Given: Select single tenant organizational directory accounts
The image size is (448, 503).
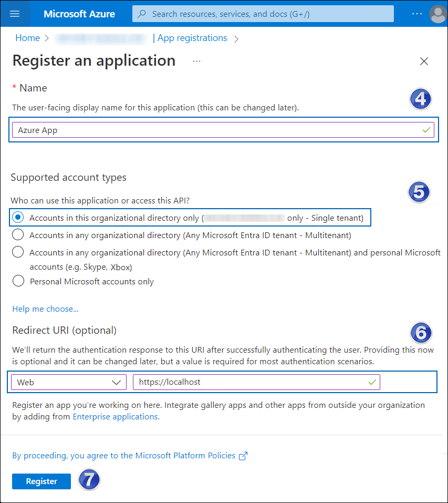Looking at the screenshot, I should point(18,217).
